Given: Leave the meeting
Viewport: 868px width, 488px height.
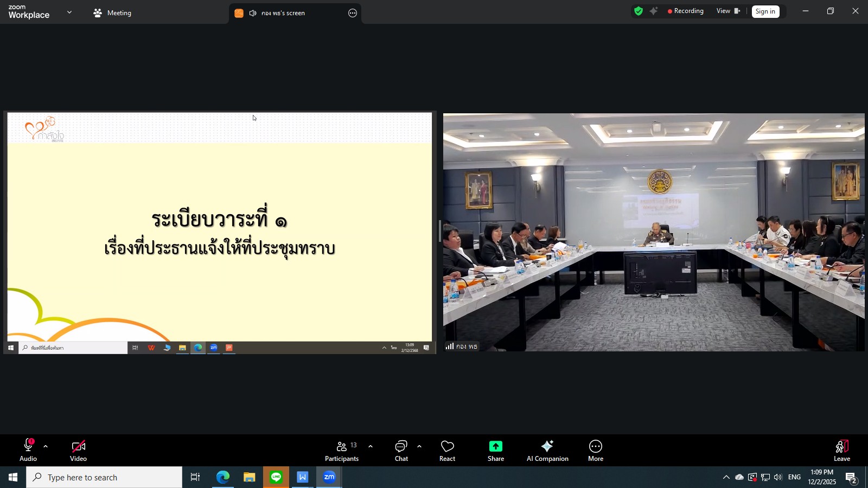Looking at the screenshot, I should click(841, 450).
